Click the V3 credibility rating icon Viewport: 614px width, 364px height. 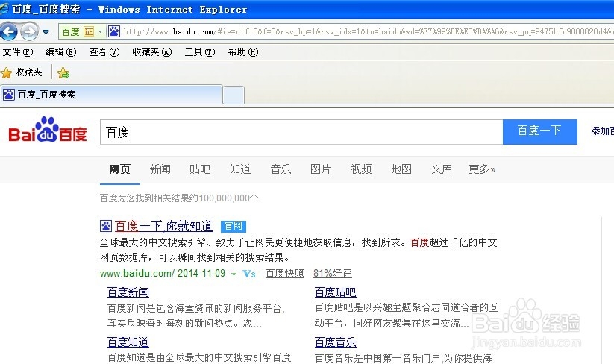249,274
